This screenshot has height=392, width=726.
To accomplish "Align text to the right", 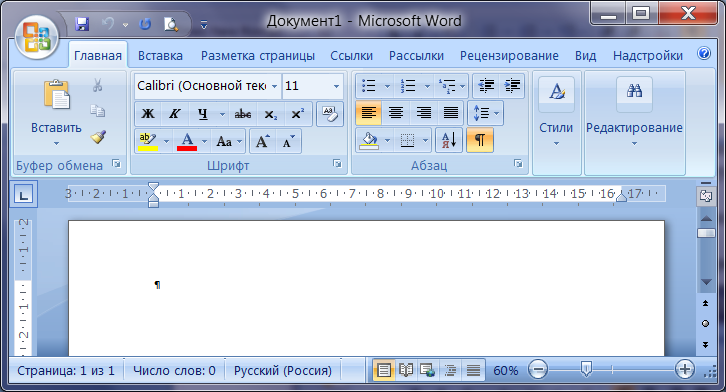I will pos(423,113).
